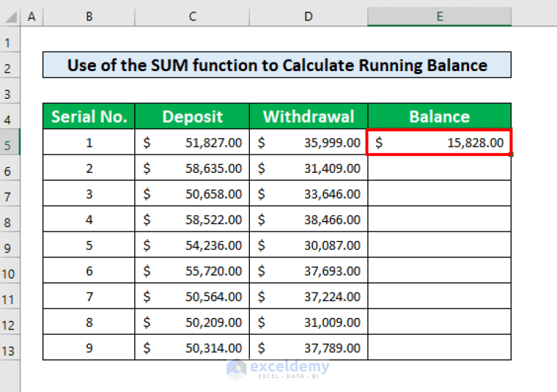Image resolution: width=557 pixels, height=392 pixels.
Task: Select deposit cell 50,658.00
Action: point(192,194)
